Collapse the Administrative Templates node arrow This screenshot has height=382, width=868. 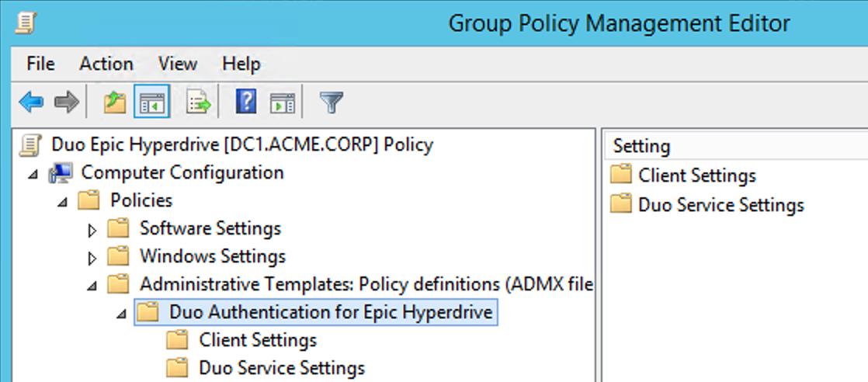(92, 286)
